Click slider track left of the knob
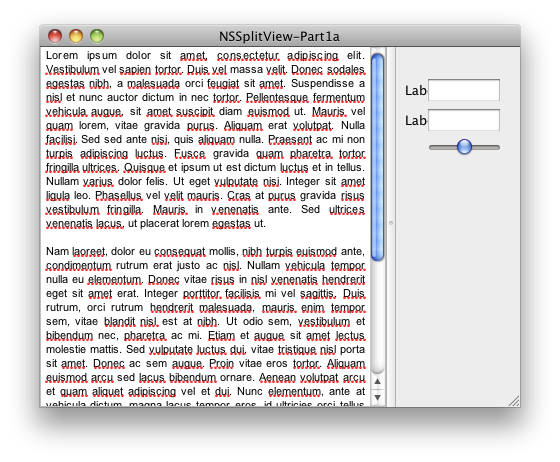 (x=443, y=147)
